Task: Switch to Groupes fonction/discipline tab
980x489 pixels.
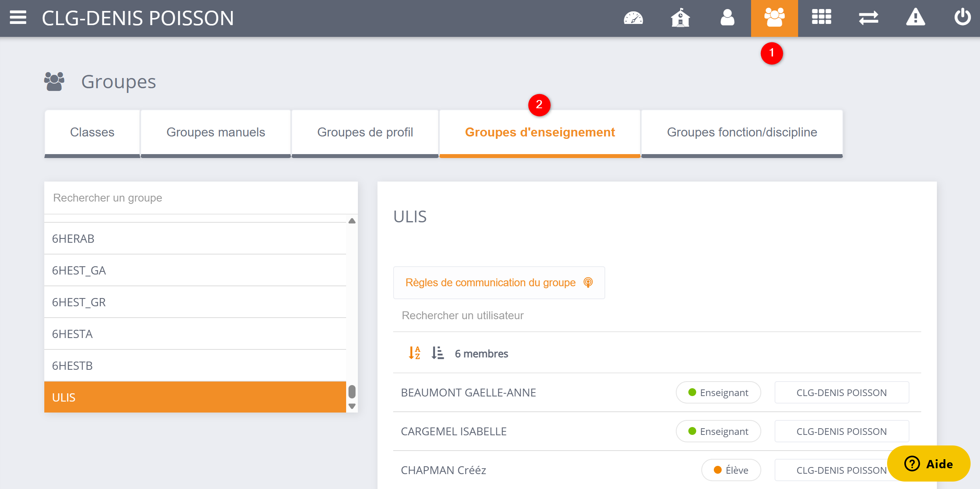Action: pyautogui.click(x=742, y=133)
